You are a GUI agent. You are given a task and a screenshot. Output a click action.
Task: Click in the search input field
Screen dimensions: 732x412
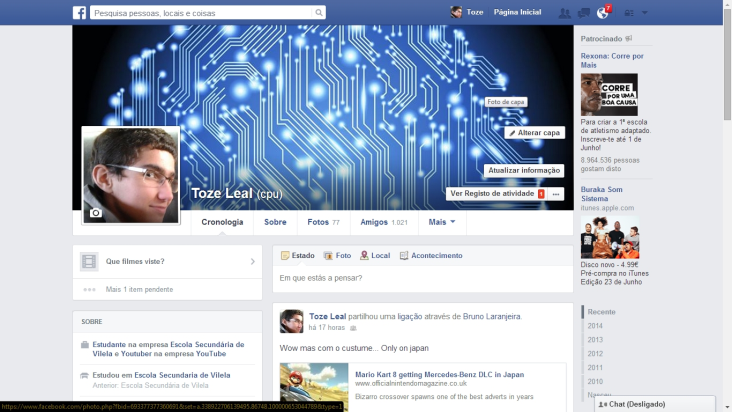pos(202,13)
